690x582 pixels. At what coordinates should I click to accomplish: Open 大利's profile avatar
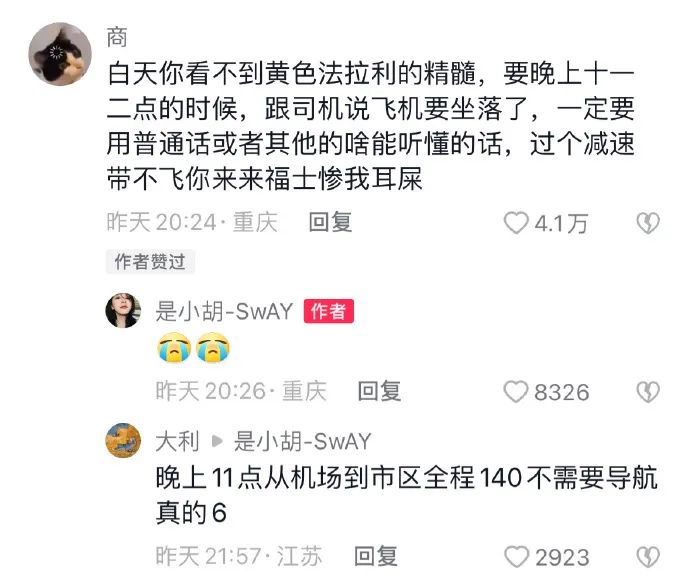[x=123, y=440]
